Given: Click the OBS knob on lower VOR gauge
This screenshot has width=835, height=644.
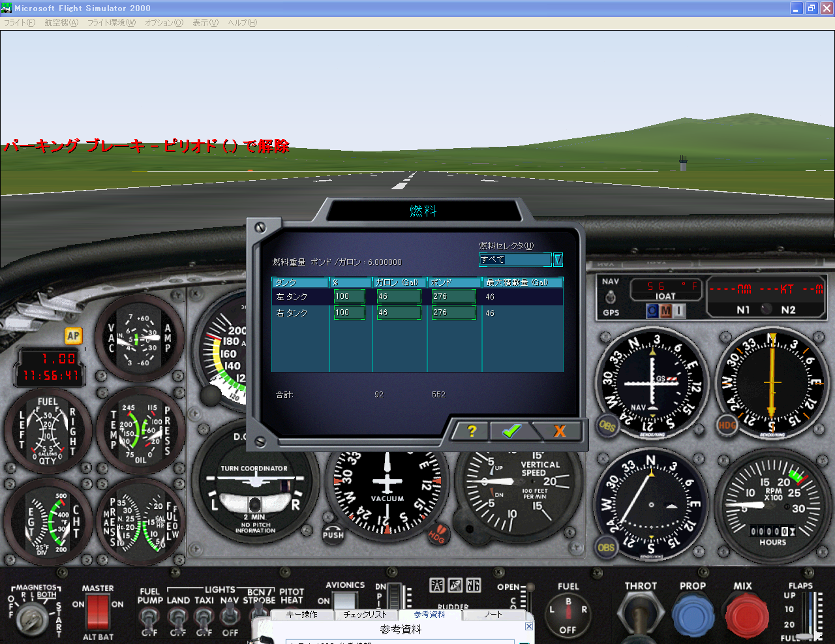Looking at the screenshot, I should click(607, 547).
